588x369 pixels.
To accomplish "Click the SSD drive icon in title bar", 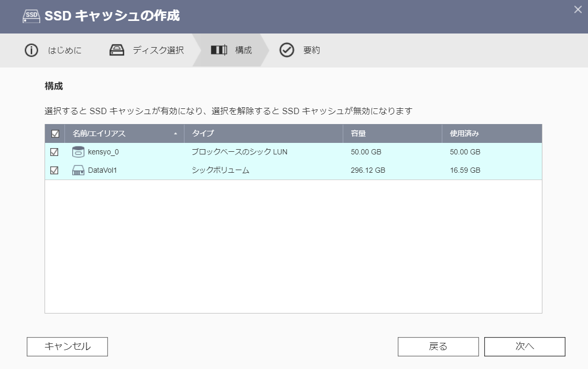I will pos(31,16).
